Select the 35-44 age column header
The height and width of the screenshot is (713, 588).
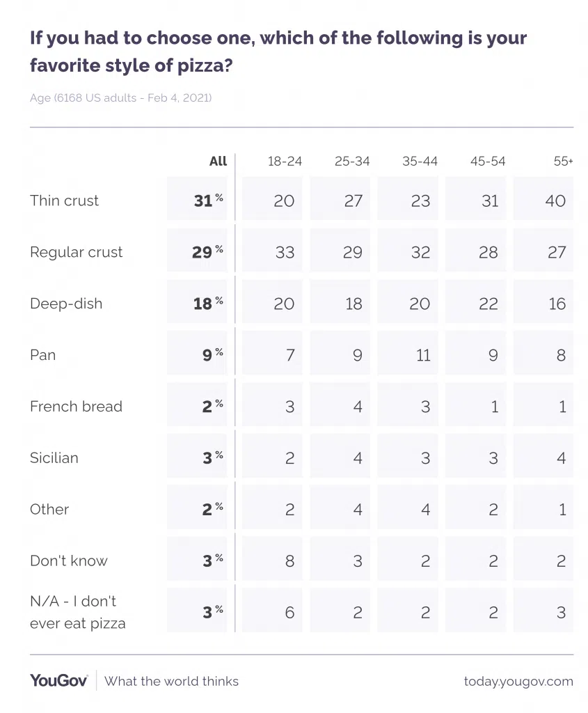[x=420, y=161]
